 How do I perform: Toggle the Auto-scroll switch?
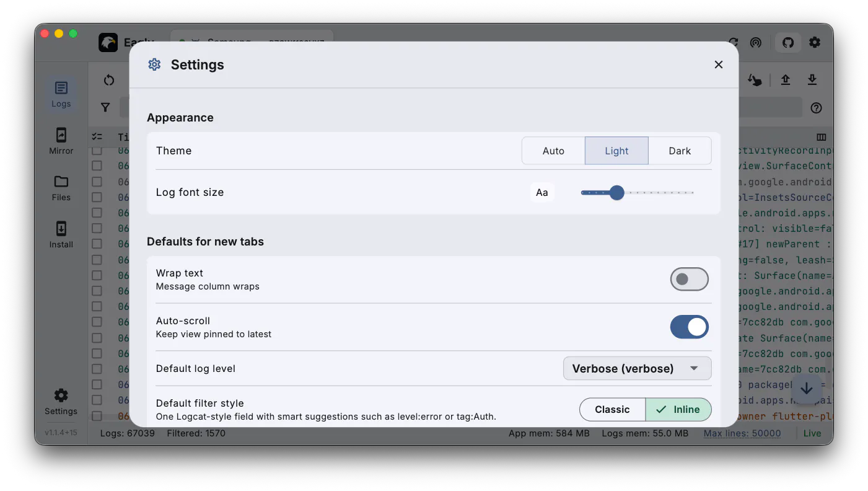tap(689, 327)
